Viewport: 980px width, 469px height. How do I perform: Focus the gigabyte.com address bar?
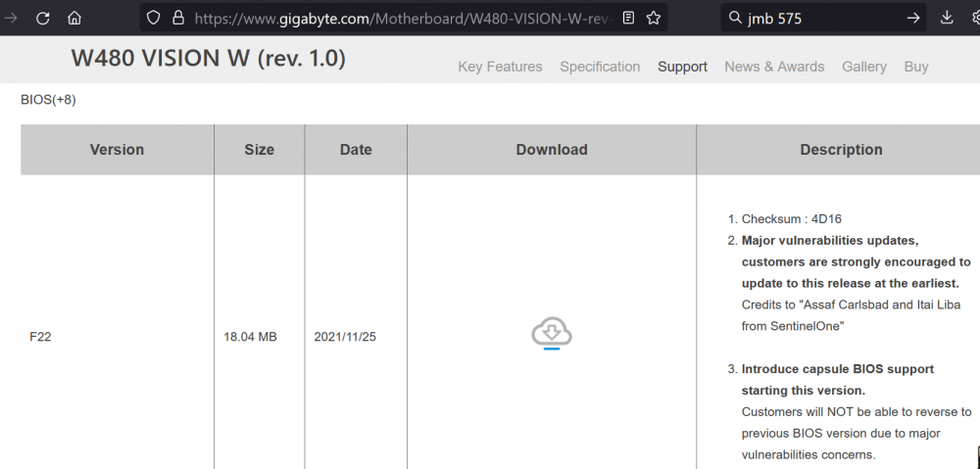coord(403,18)
